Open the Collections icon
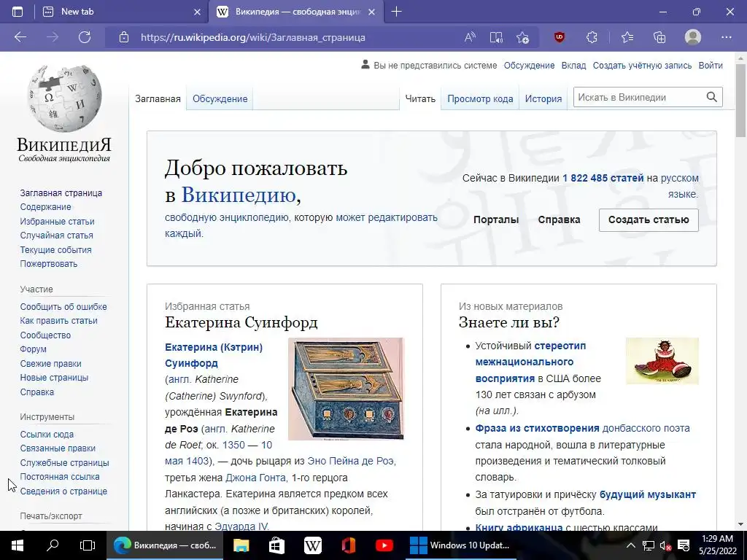Viewport: 747px width, 560px height. [659, 37]
